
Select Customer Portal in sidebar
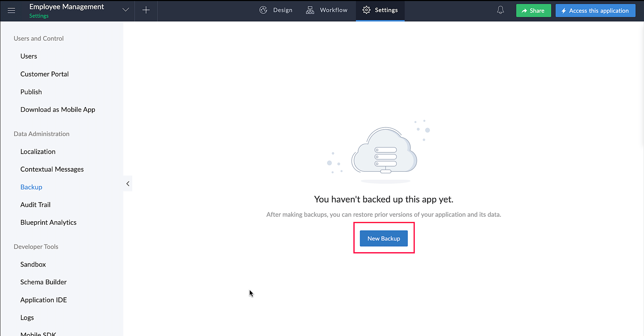click(44, 74)
